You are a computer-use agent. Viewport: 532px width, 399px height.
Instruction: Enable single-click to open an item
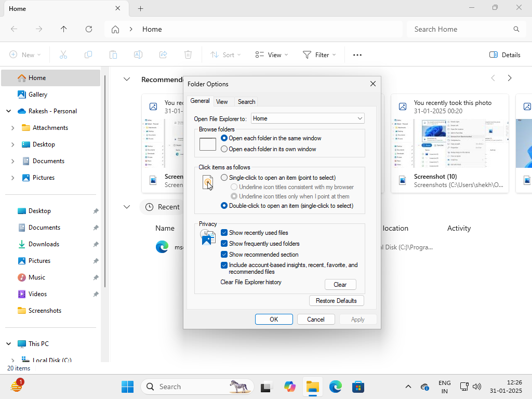[x=224, y=177]
